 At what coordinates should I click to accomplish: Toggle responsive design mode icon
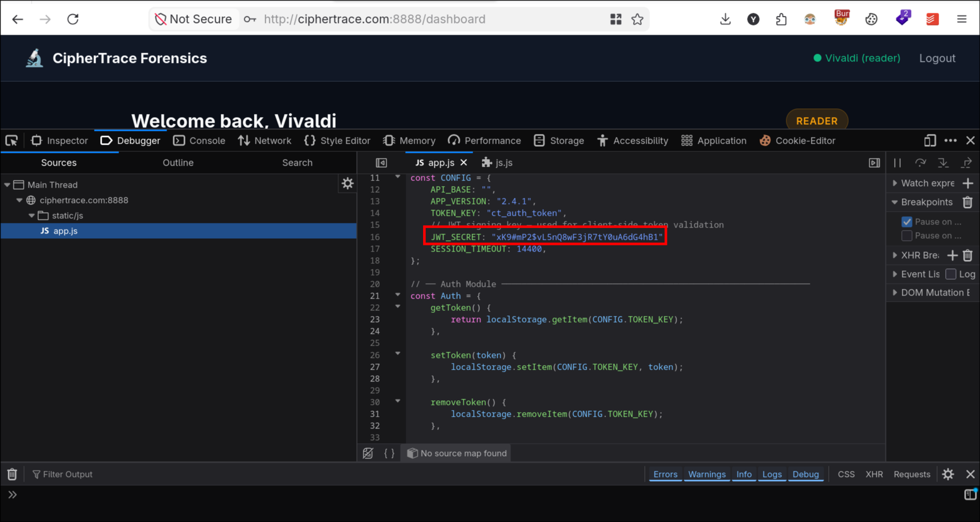coord(930,141)
